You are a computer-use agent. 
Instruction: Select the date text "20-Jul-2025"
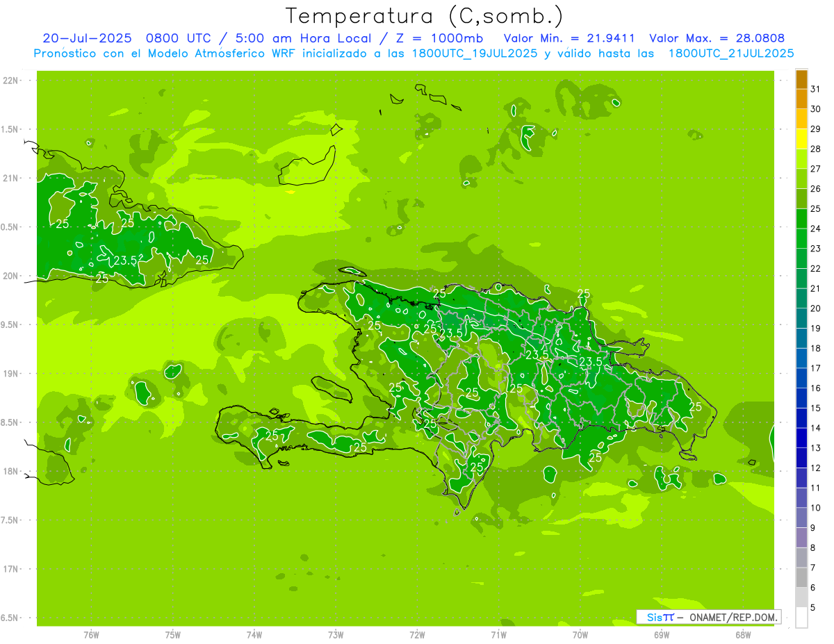[x=88, y=38]
